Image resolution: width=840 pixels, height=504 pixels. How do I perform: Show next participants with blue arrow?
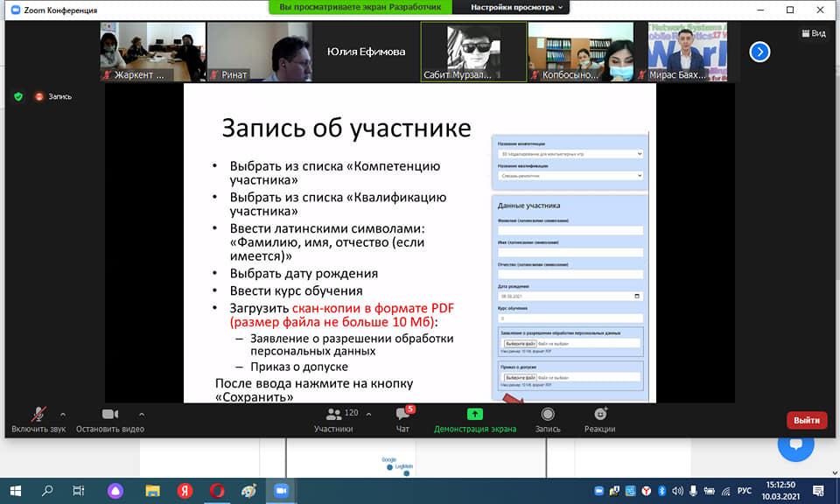pyautogui.click(x=759, y=52)
